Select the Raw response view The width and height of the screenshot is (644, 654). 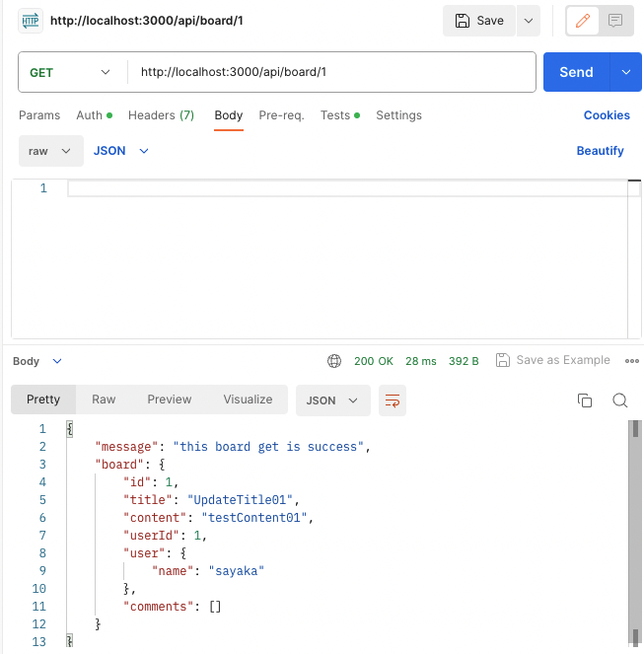104,400
